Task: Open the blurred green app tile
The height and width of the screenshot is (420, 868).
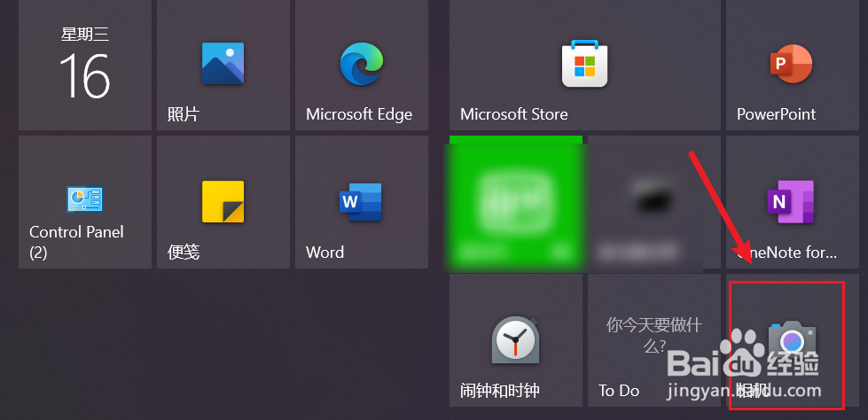Action: coord(515,202)
